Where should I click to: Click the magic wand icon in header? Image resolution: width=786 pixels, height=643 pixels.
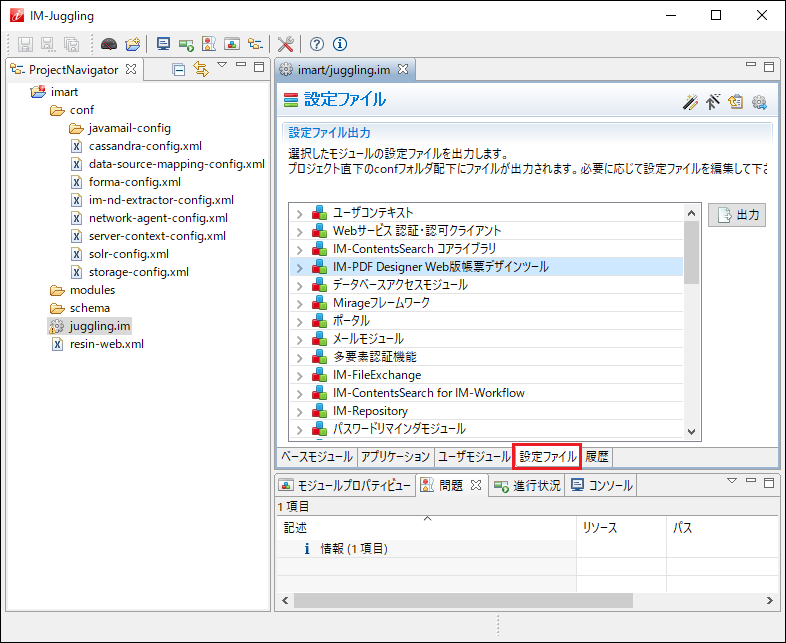pyautogui.click(x=690, y=102)
